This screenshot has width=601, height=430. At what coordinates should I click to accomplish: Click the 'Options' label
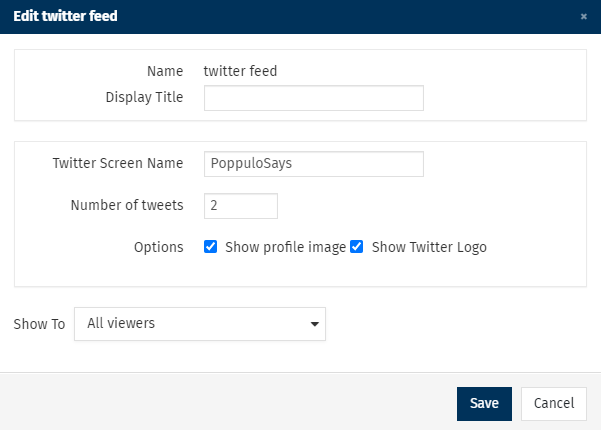[159, 247]
